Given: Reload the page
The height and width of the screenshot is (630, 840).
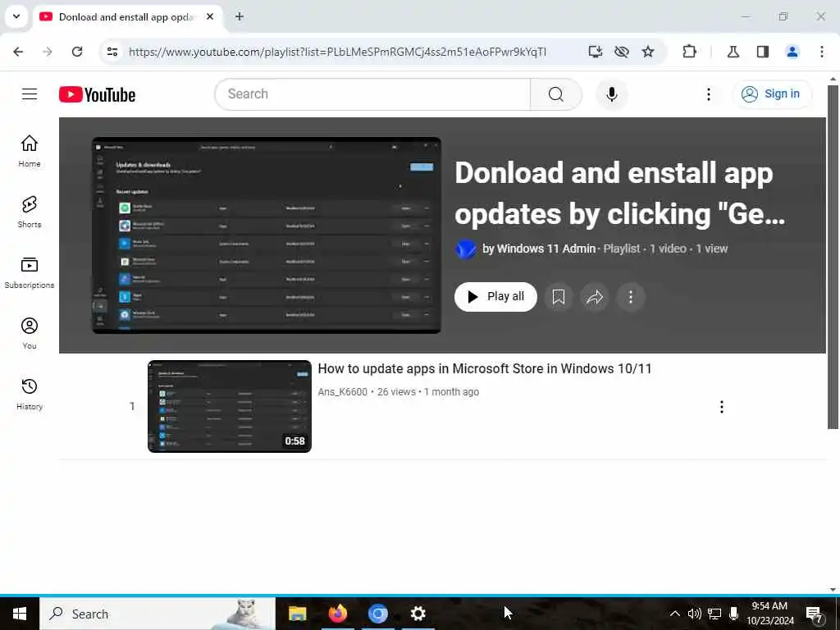Looking at the screenshot, I should point(77,52).
